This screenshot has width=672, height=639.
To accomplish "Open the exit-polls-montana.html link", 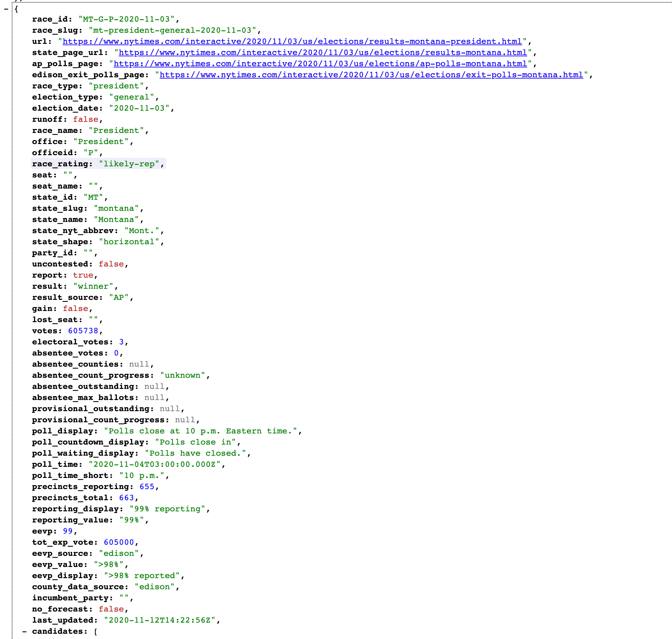I will click(x=371, y=75).
